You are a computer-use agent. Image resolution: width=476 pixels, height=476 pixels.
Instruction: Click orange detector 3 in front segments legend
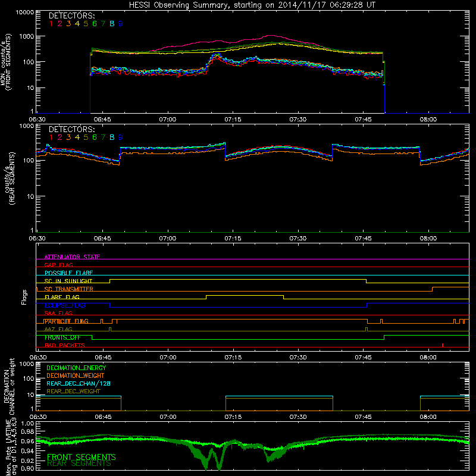click(68, 24)
